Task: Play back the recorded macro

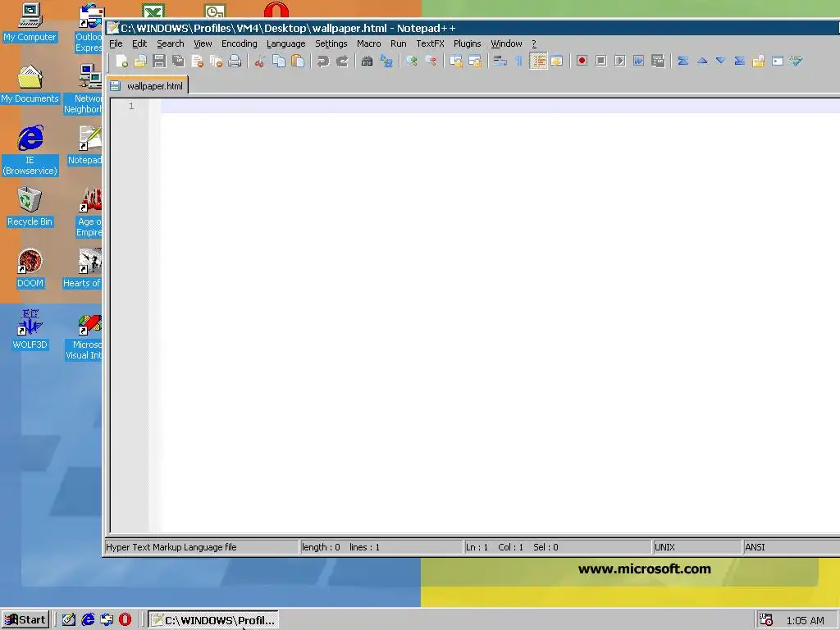Action: [x=620, y=61]
